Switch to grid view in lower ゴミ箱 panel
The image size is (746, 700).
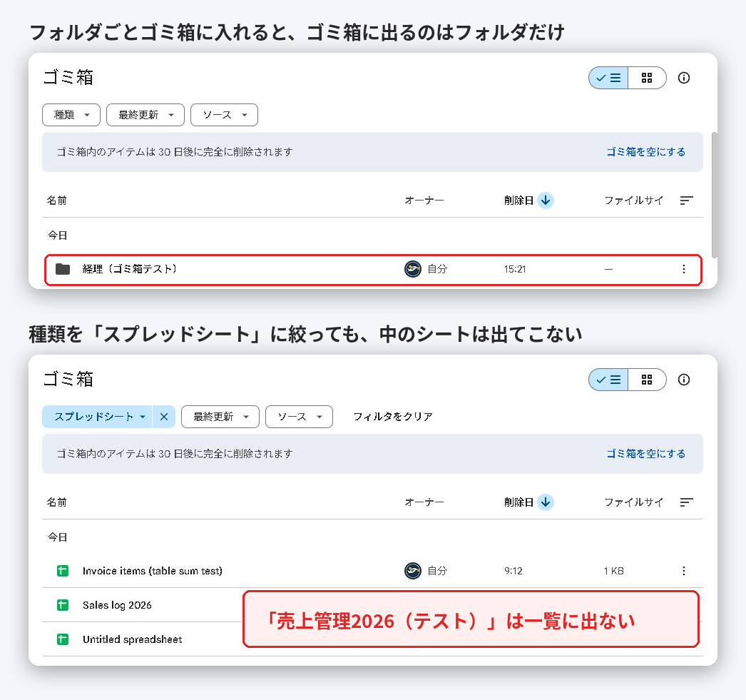point(647,380)
